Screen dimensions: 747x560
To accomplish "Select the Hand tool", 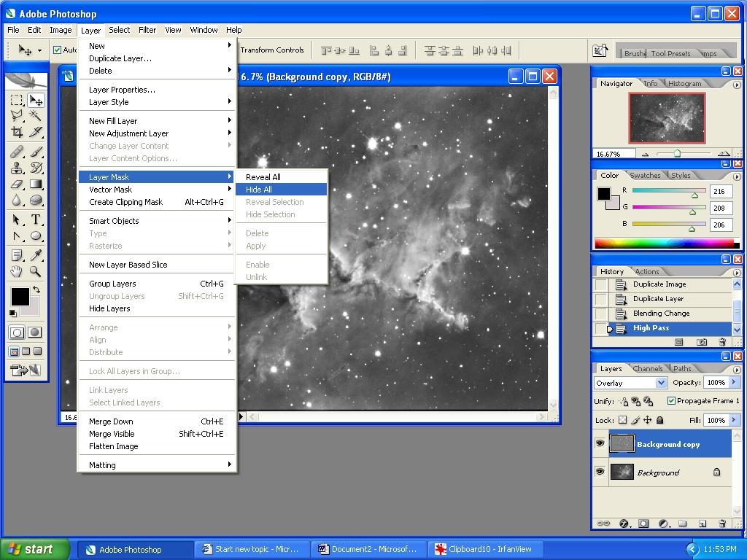I will 18,271.
